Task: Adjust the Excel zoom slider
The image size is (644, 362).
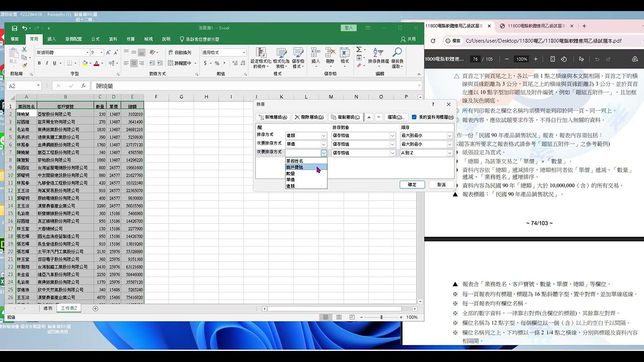Action: point(381,317)
